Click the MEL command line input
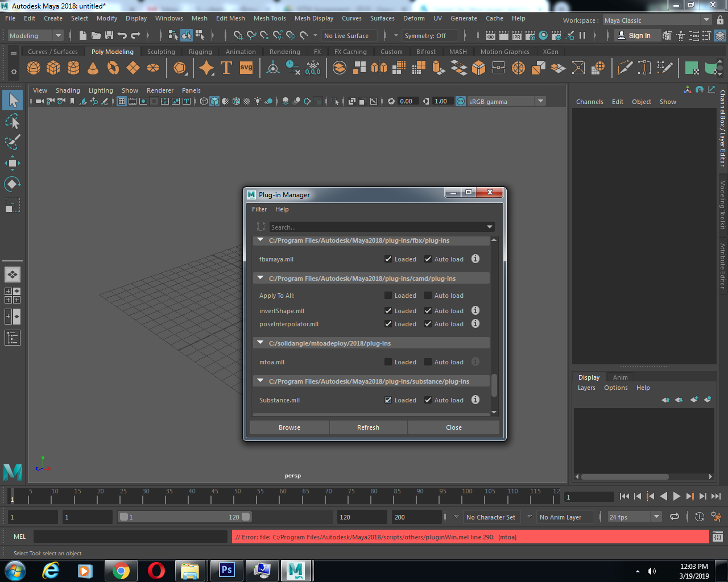Screen dimensions: 728x582 point(131,537)
